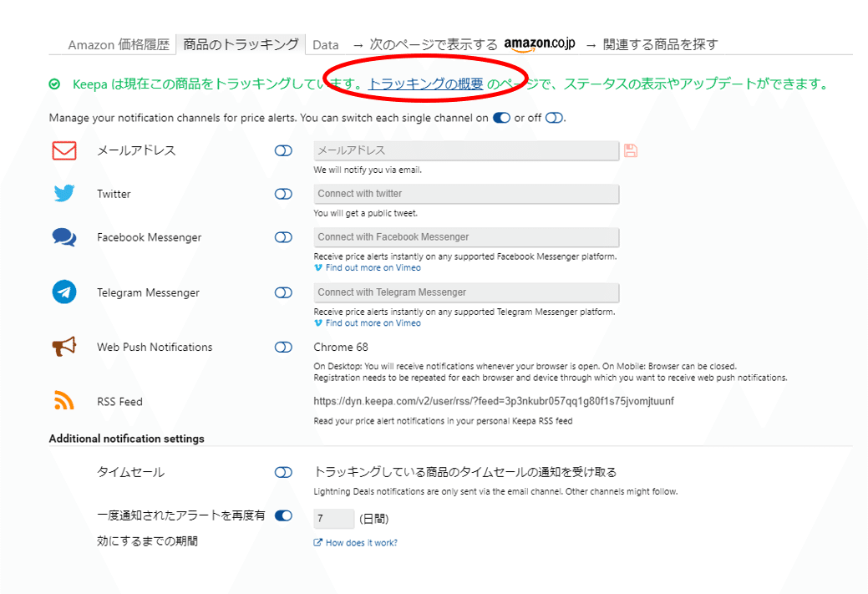868x594 pixels.
Task: Click the Keepa RSS feed URL
Action: coord(494,401)
